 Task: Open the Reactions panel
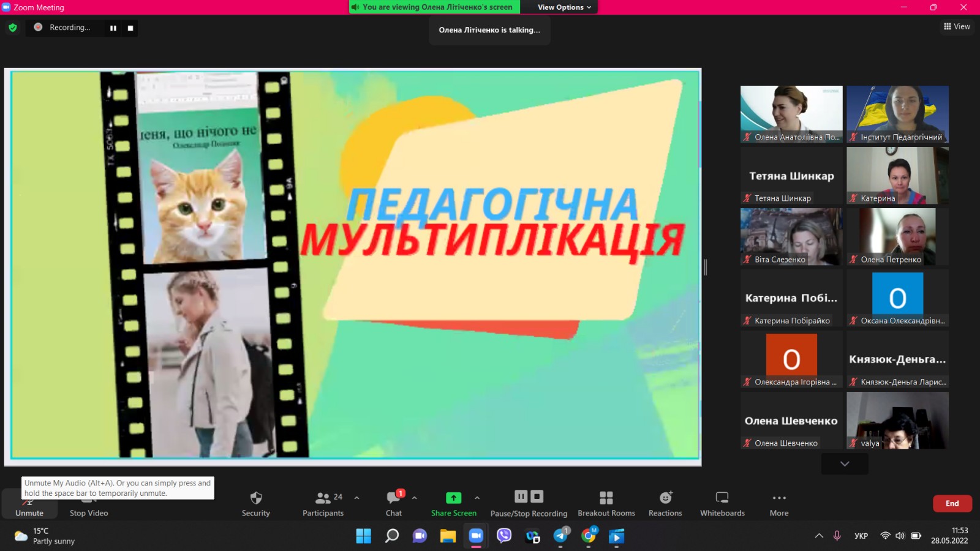point(665,502)
